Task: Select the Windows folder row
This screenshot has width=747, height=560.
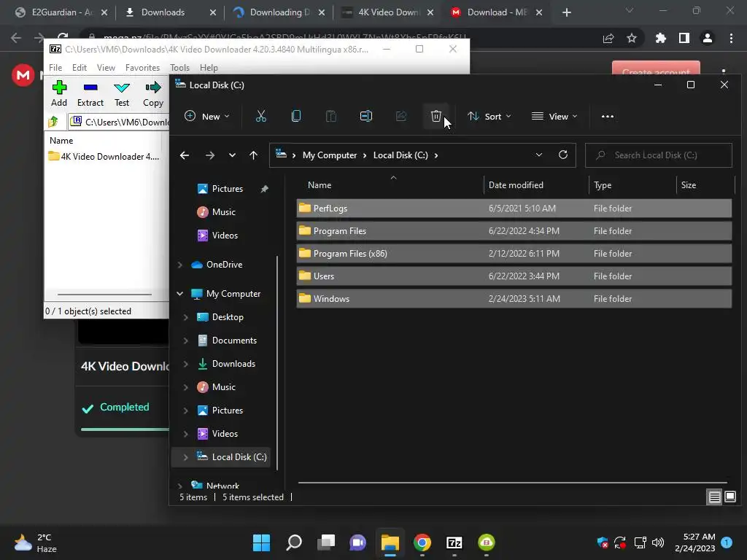Action: 514,298
